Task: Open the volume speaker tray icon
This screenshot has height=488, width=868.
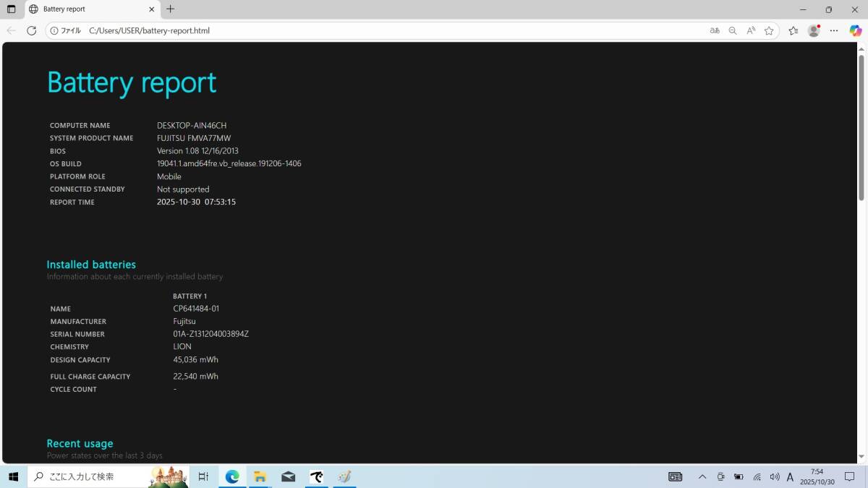Action: [775, 476]
